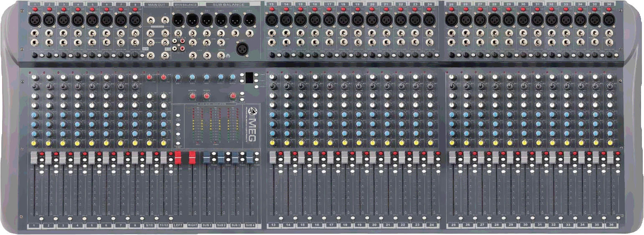Click the yellow pan knob on channel 8
The height and width of the screenshot is (235, 644).
pyautogui.click(x=135, y=143)
